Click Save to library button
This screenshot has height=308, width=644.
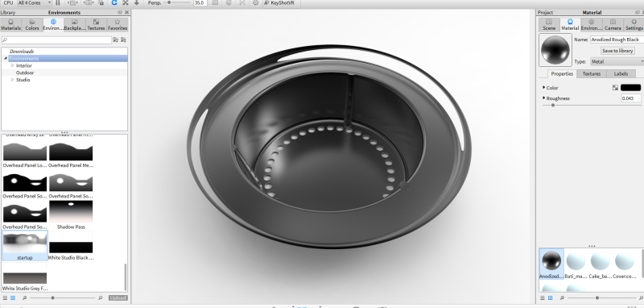pyautogui.click(x=617, y=51)
